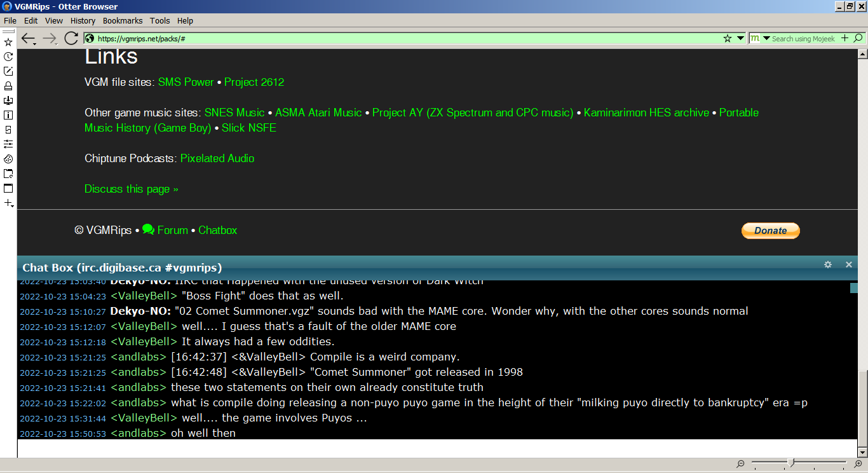The height and width of the screenshot is (473, 868).
Task: Open the SNES Music link
Action: point(234,113)
